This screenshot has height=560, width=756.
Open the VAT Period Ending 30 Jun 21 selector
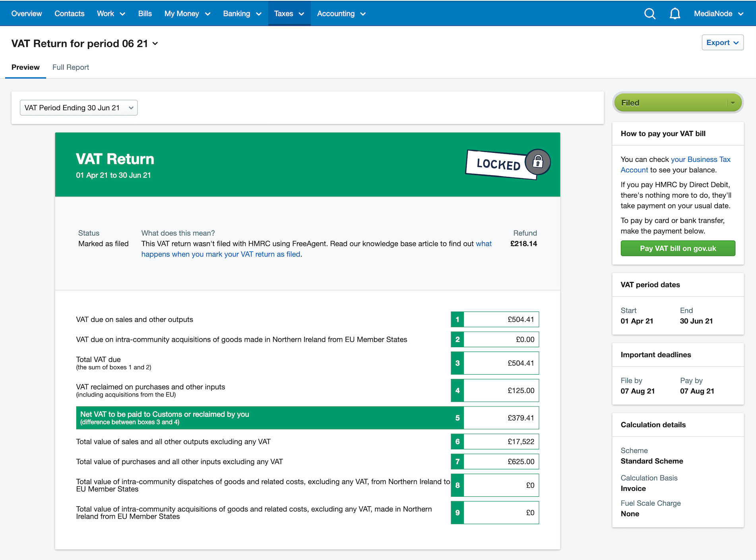78,107
